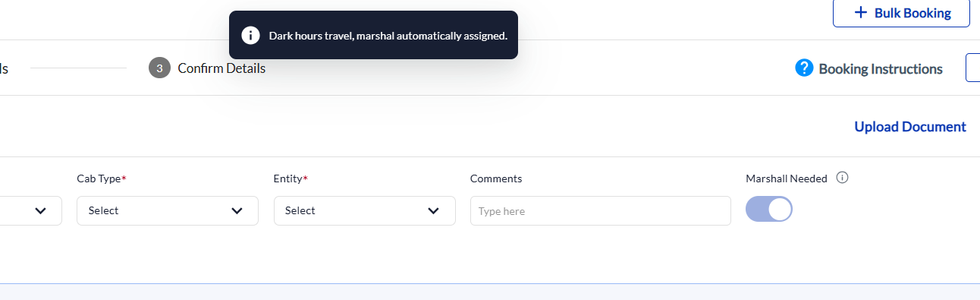Click the info icon in the dark notification

250,35
